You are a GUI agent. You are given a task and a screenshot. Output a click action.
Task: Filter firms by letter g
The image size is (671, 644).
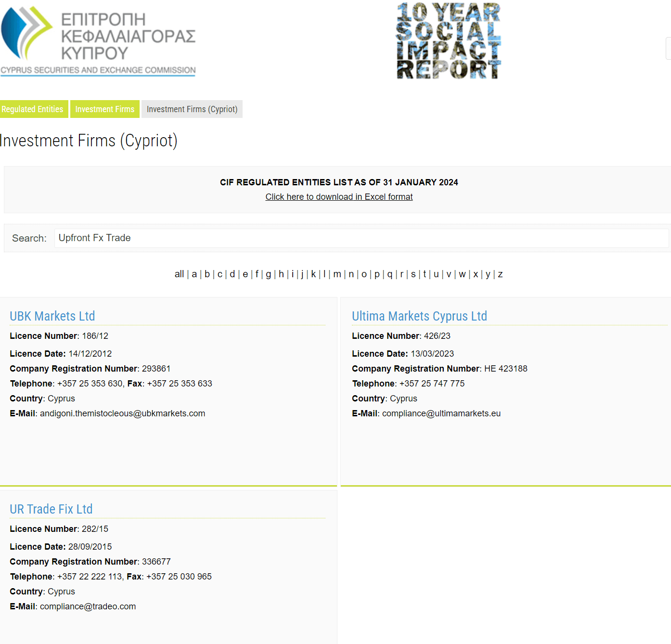click(x=269, y=274)
